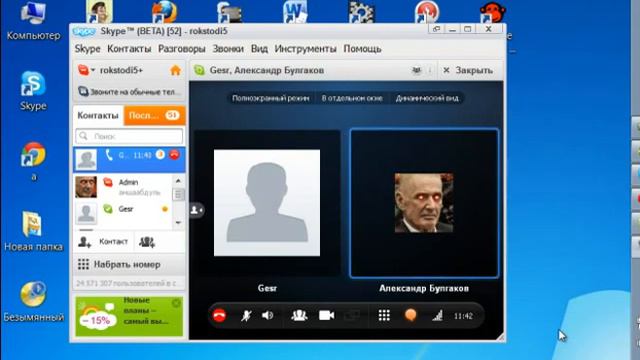The width and height of the screenshot is (640, 360).
Task: Open Компьютер desktop icon
Action: tap(33, 20)
